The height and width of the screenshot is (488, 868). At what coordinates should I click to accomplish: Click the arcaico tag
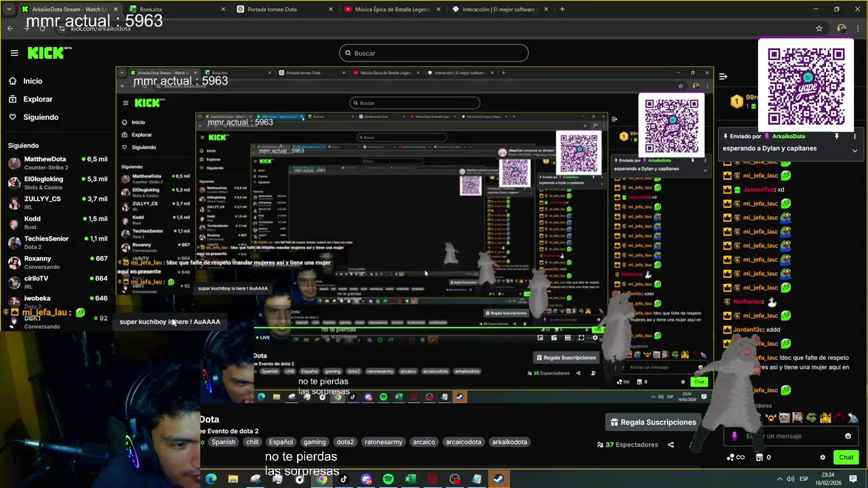click(x=424, y=442)
